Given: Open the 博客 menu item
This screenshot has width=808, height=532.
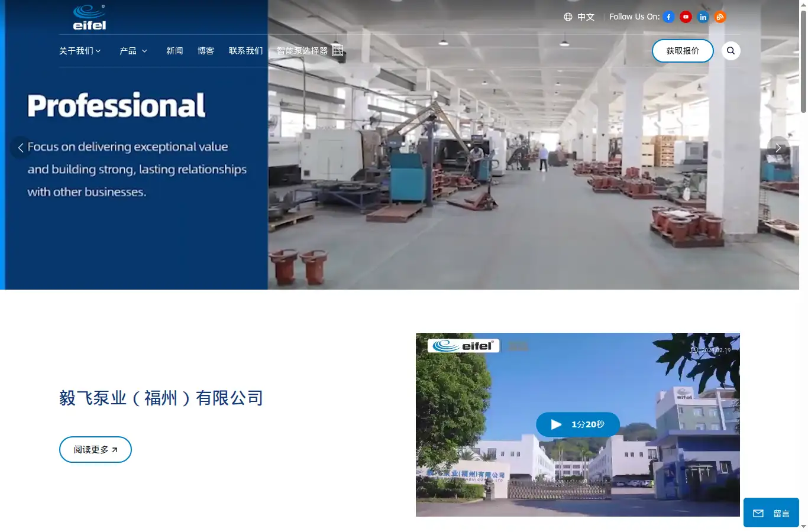Looking at the screenshot, I should tap(206, 51).
